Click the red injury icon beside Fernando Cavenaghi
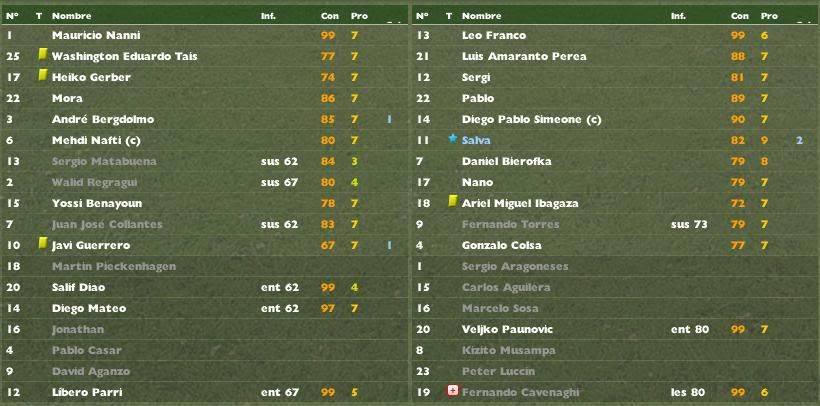This screenshot has width=820, height=406. click(452, 391)
